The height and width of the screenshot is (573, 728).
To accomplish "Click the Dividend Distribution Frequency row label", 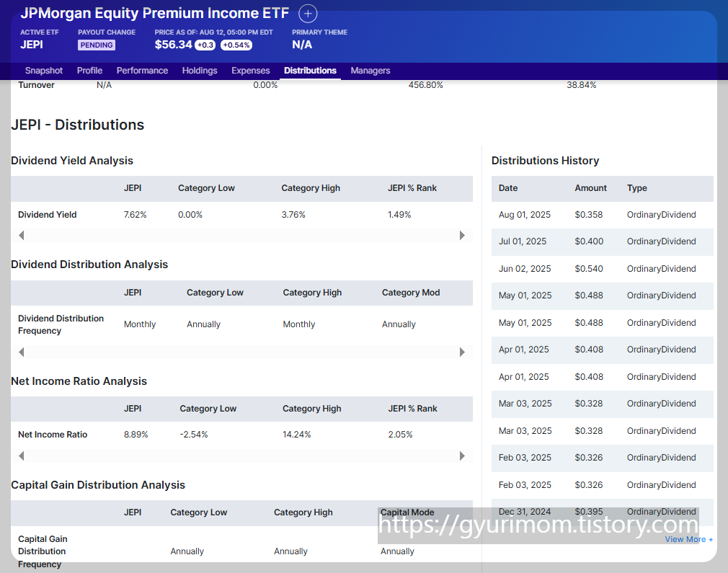I will (x=61, y=324).
